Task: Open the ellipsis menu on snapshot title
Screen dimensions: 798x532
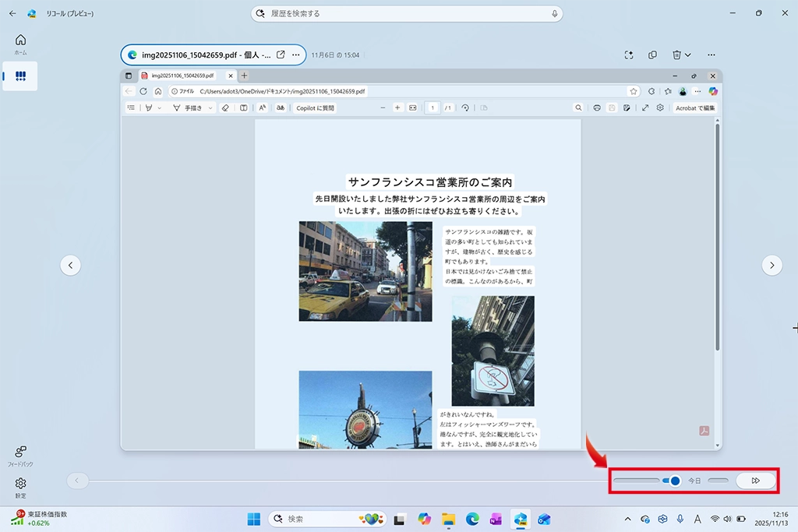Action: (295, 55)
